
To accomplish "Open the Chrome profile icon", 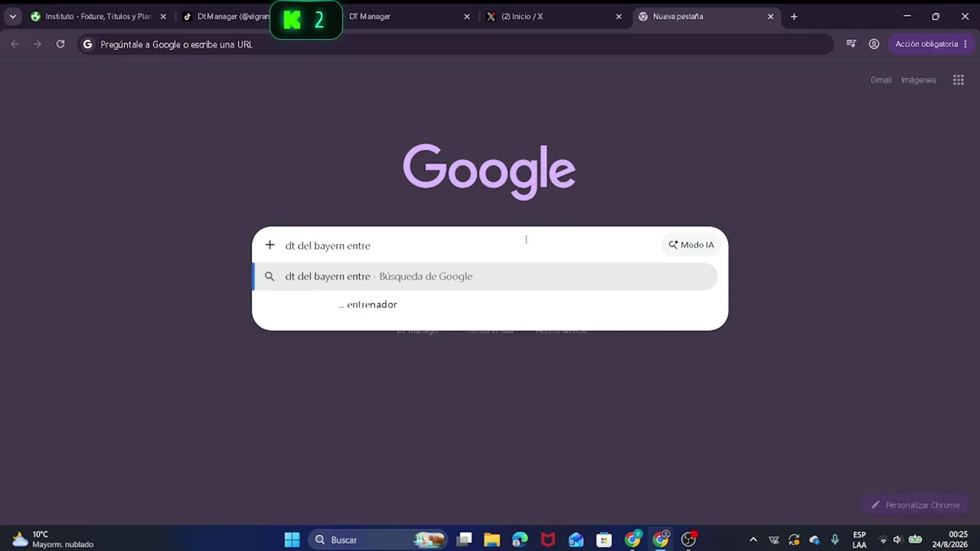I will click(874, 44).
